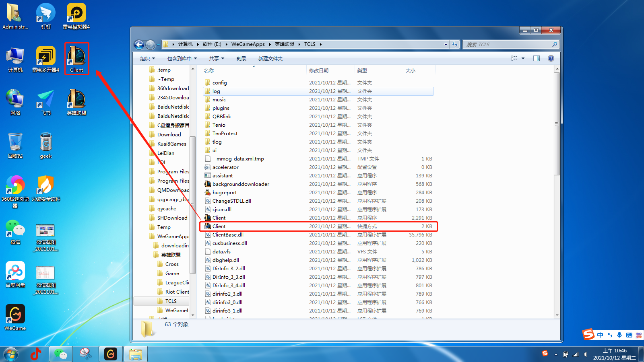Open the Client shortcut on the desktop
644x362 pixels.
tap(76, 59)
